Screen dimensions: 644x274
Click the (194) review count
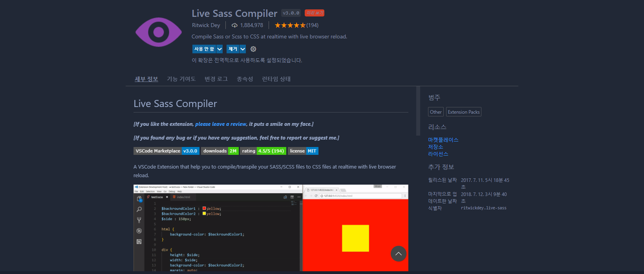click(313, 25)
